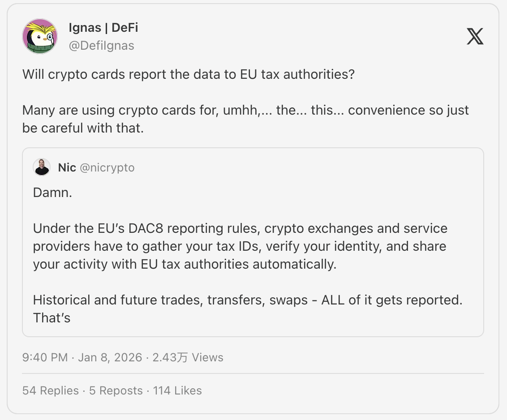Click the 'Historical and future trades' paragraph
This screenshot has height=420, width=507.
pyautogui.click(x=247, y=300)
